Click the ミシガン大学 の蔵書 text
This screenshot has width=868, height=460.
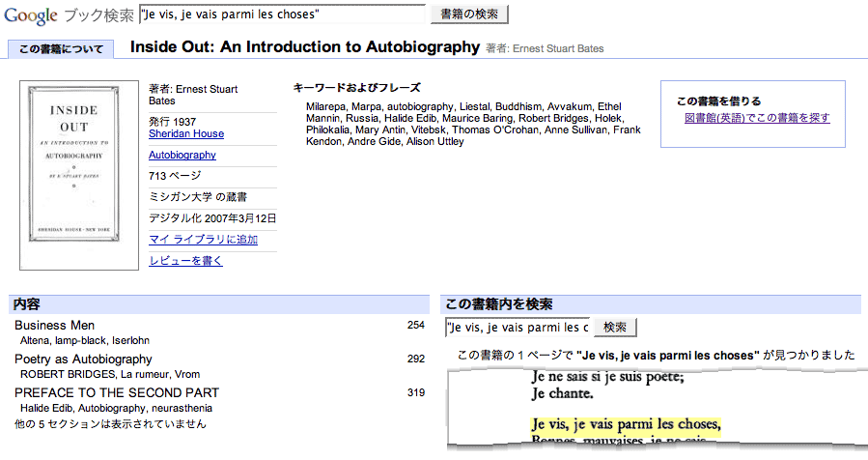pyautogui.click(x=198, y=197)
